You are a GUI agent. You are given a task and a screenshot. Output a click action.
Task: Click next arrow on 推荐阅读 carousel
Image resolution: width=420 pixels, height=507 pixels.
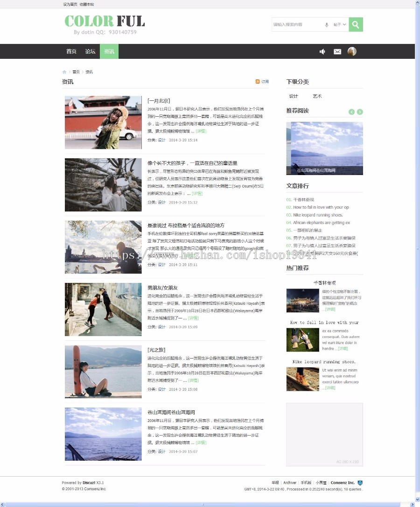point(359,112)
